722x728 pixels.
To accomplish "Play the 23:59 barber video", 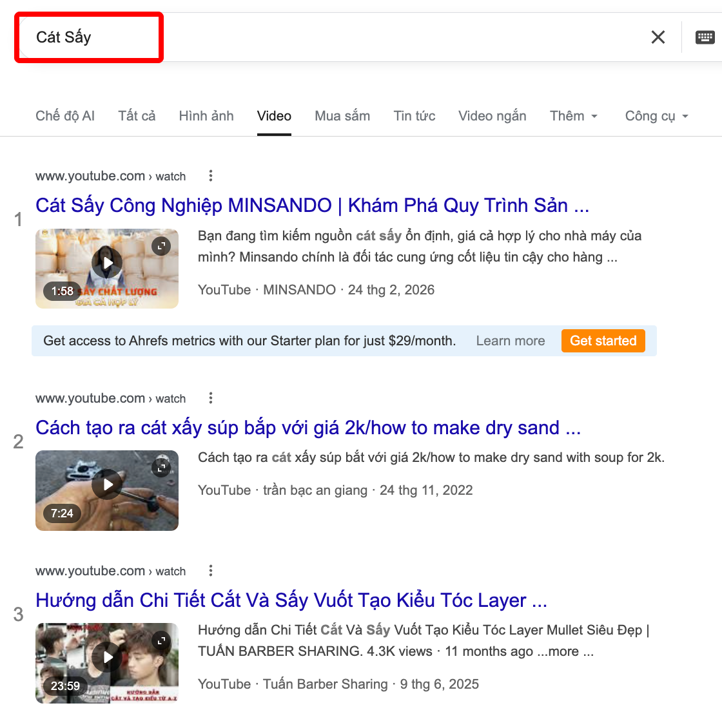I will 107,657.
